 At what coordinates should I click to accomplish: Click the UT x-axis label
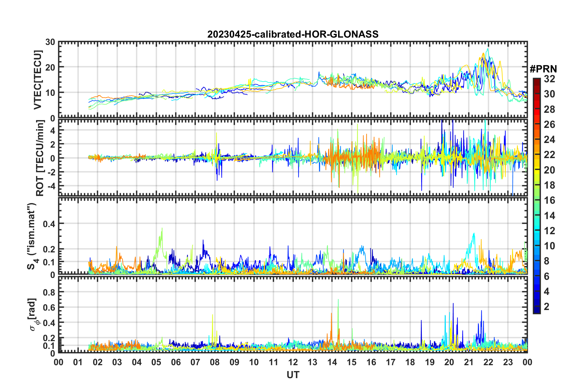[x=293, y=375]
